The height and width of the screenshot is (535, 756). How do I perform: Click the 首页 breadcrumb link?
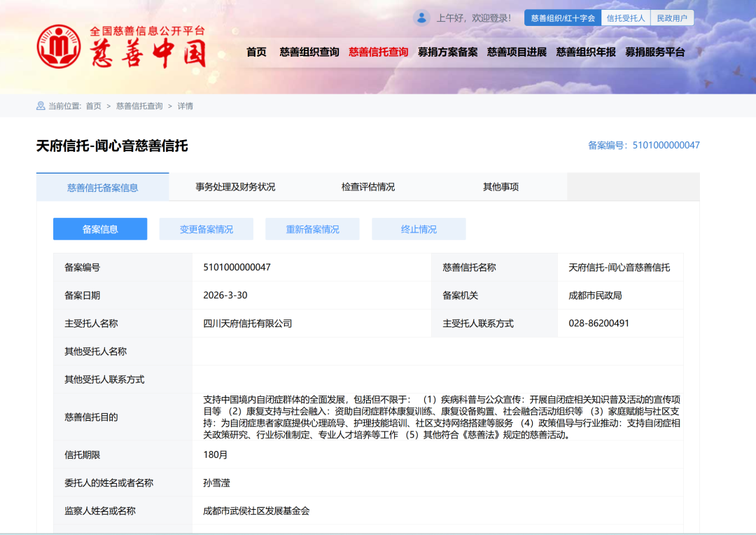[94, 106]
